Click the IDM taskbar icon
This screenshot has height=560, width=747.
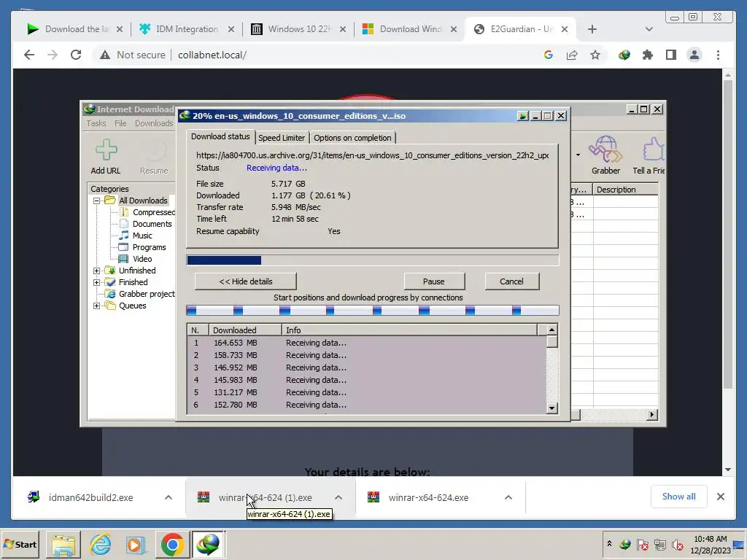point(208,544)
